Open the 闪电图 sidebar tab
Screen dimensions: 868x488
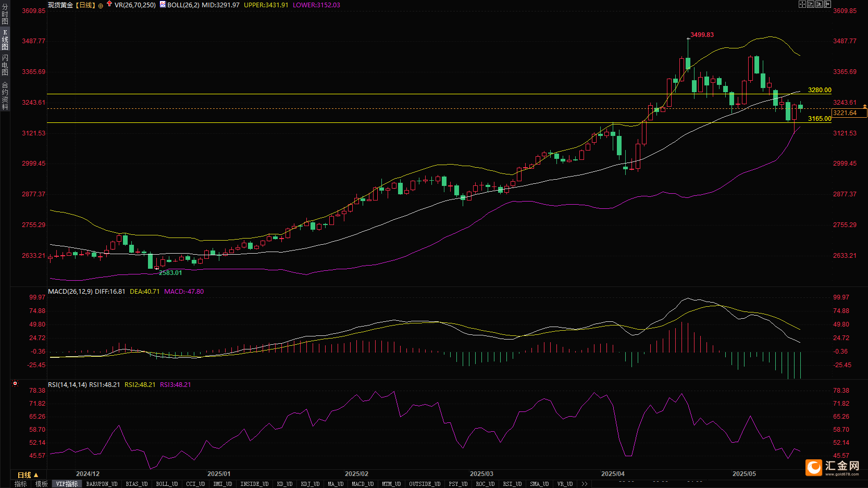5,65
